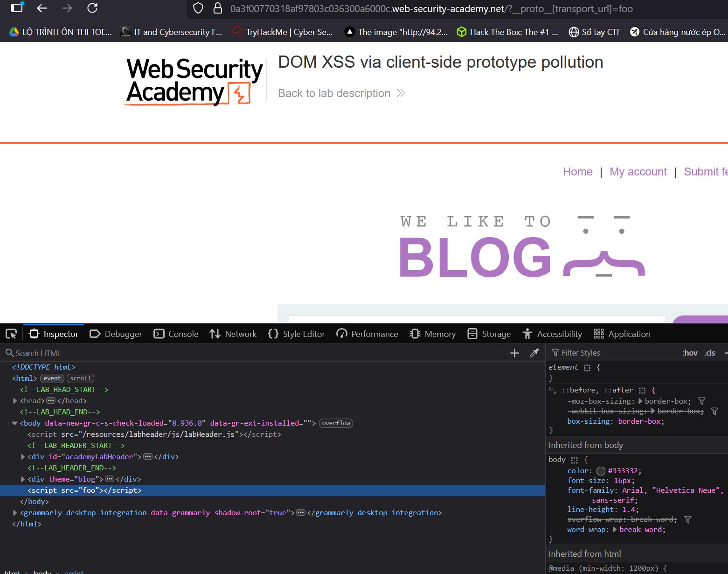Expand the academyLabHeader div node
Screen dimensions: 728x574
click(x=23, y=457)
